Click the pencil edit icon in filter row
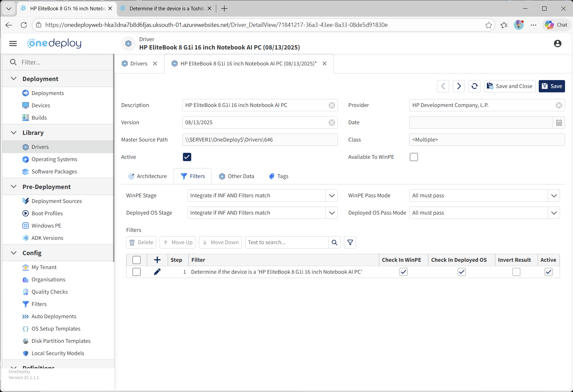This screenshot has height=392, width=573. click(x=157, y=272)
